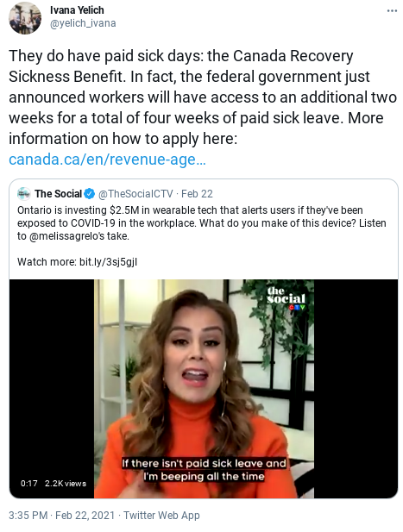Click The Social's verified blue badge
Image resolution: width=403 pixels, height=532 pixels.
tap(89, 194)
